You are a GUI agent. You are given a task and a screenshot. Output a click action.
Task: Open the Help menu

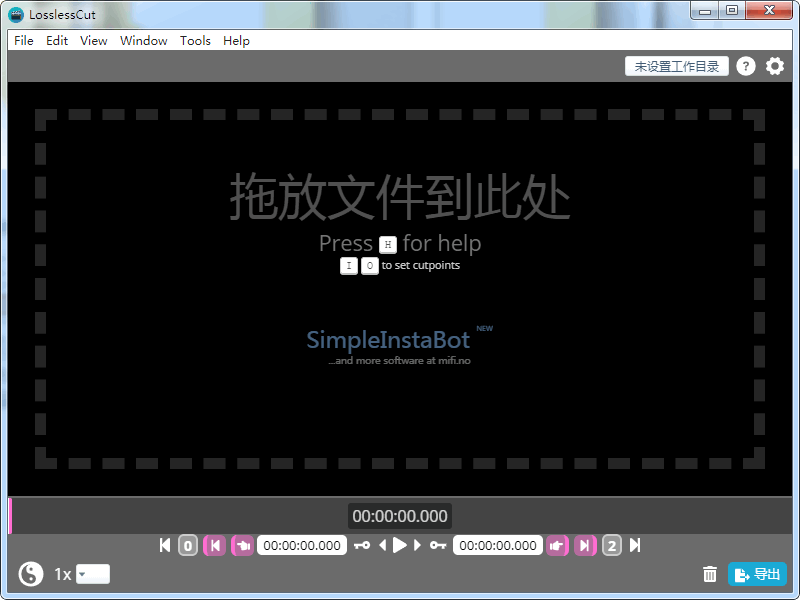coord(236,40)
